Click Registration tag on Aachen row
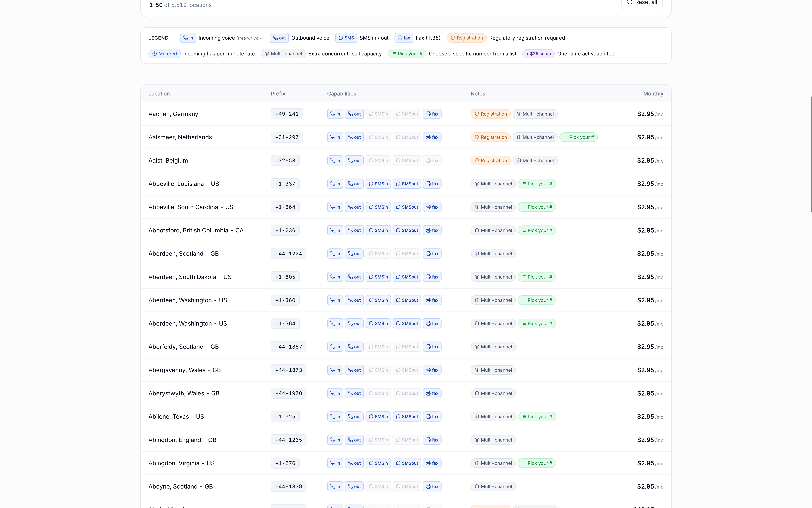Screen dimensions: 812x508 pyautogui.click(x=491, y=114)
